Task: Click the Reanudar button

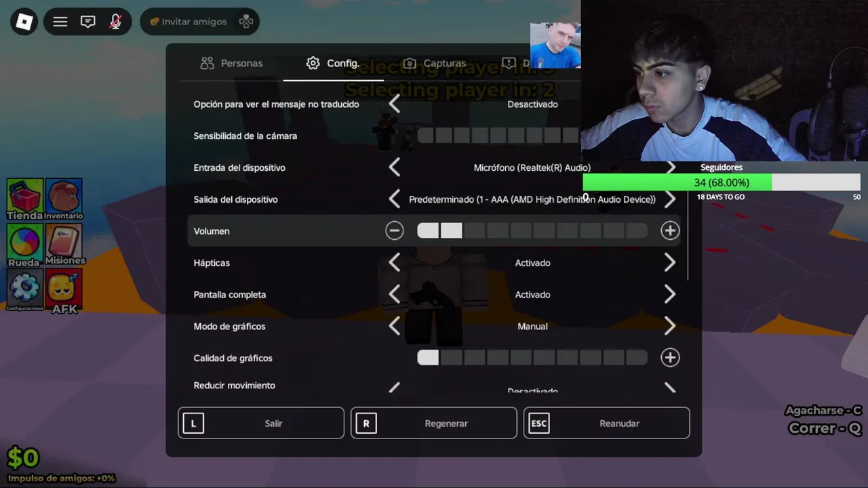Action: pos(607,423)
